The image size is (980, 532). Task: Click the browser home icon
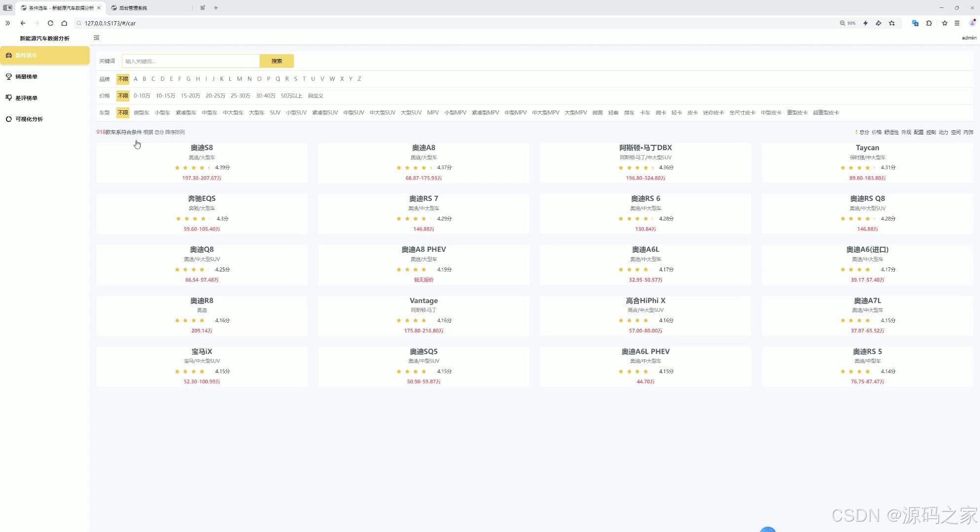(64, 23)
